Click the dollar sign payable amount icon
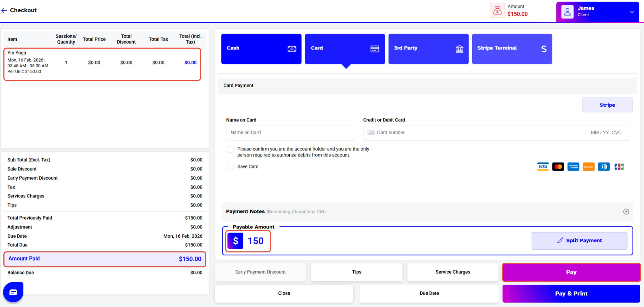The height and width of the screenshot is (307, 644). point(235,241)
